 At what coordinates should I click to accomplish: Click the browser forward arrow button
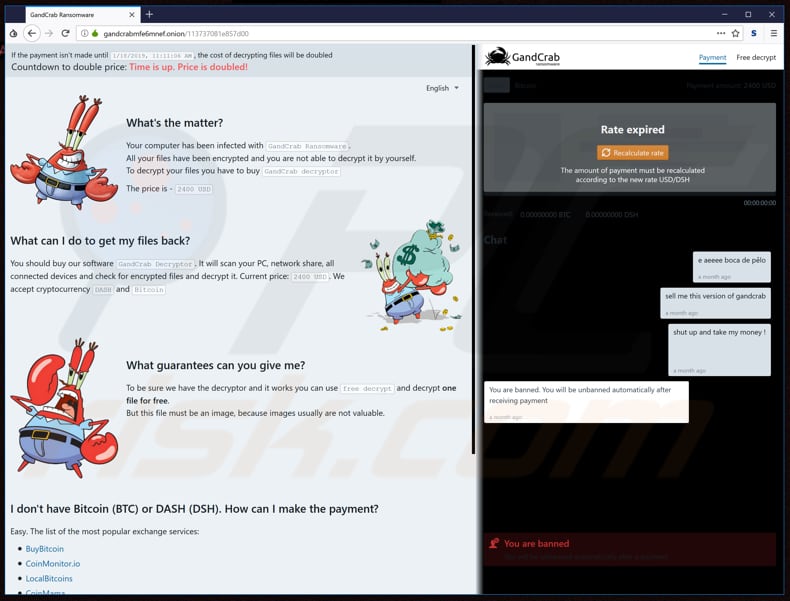pos(49,33)
